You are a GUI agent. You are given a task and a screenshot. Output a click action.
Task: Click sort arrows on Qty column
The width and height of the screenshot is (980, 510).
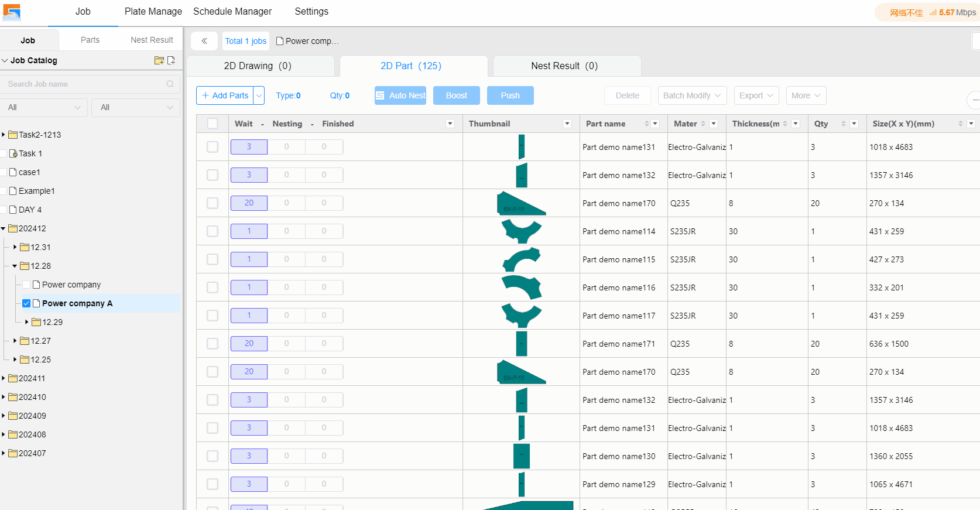tap(843, 124)
